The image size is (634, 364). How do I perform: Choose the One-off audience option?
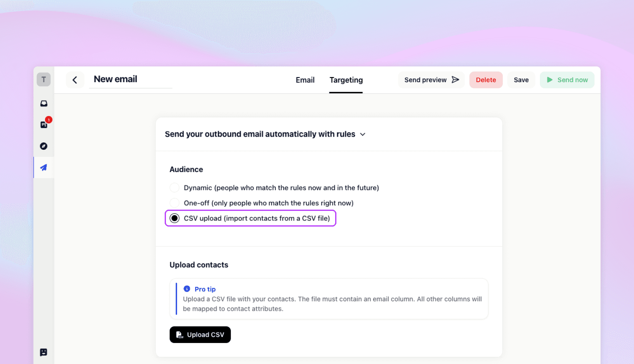(x=174, y=203)
